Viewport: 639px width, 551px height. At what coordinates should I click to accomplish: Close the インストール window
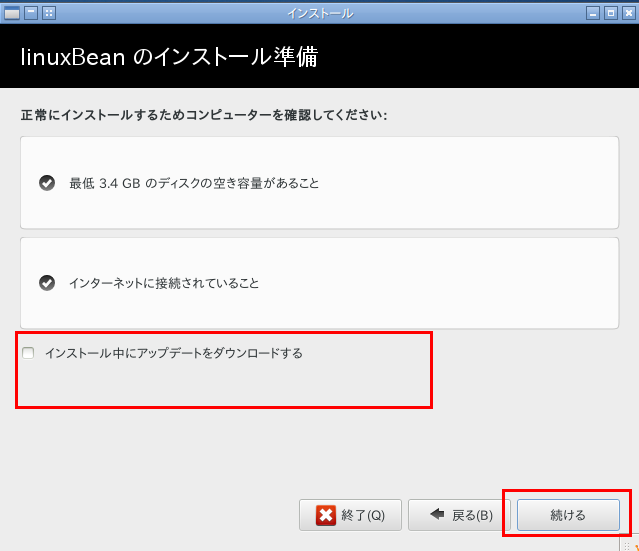(629, 13)
